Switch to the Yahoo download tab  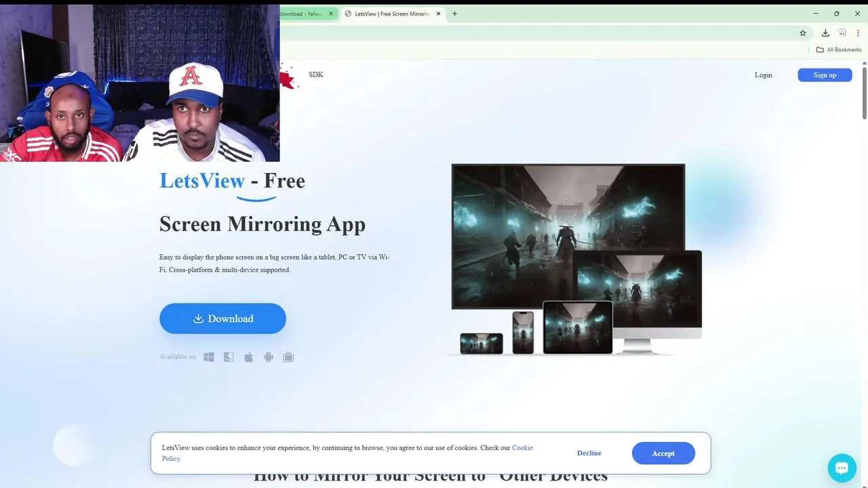point(302,14)
